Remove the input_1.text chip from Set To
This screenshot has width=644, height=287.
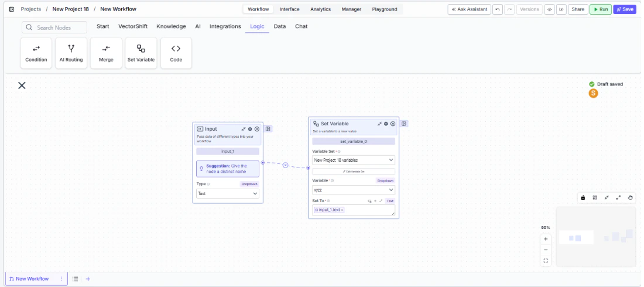coord(342,210)
